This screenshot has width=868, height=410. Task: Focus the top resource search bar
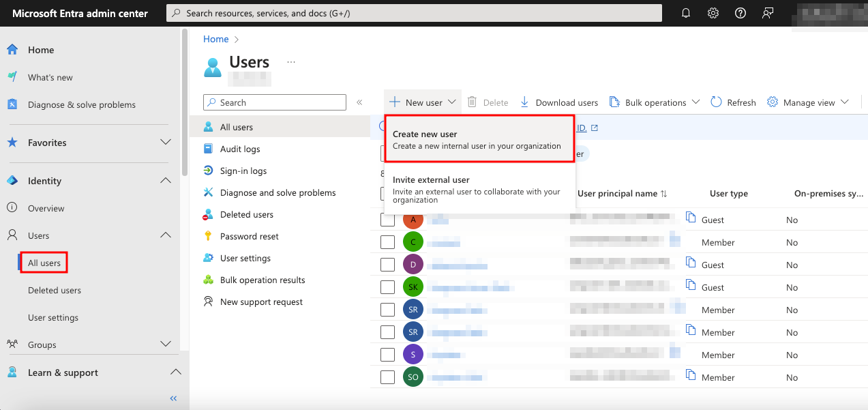click(414, 13)
